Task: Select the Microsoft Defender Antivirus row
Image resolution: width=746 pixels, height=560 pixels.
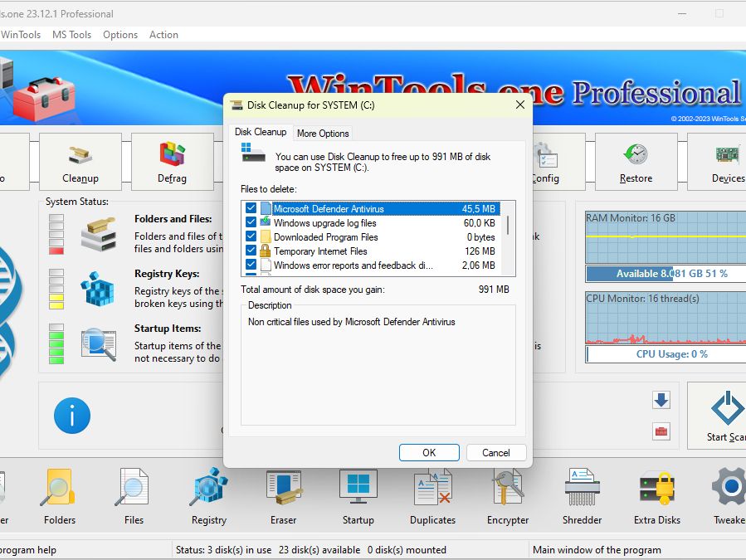Action: coord(371,208)
